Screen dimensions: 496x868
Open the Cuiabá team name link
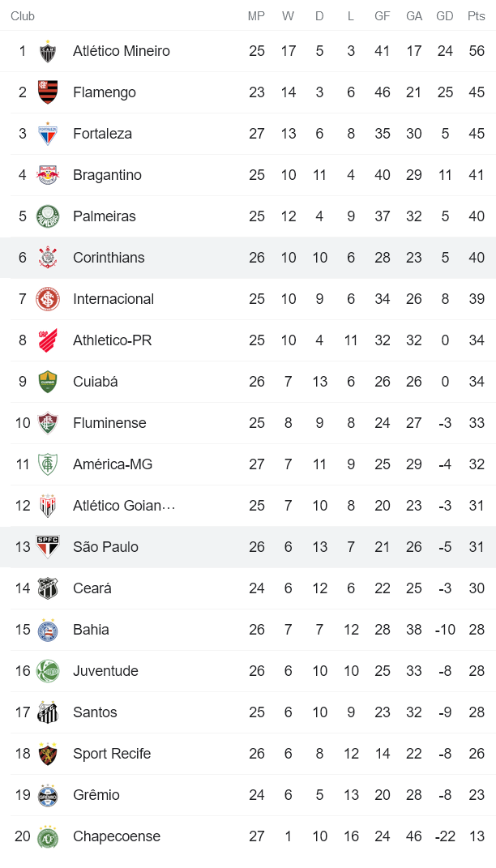pyautogui.click(x=95, y=382)
